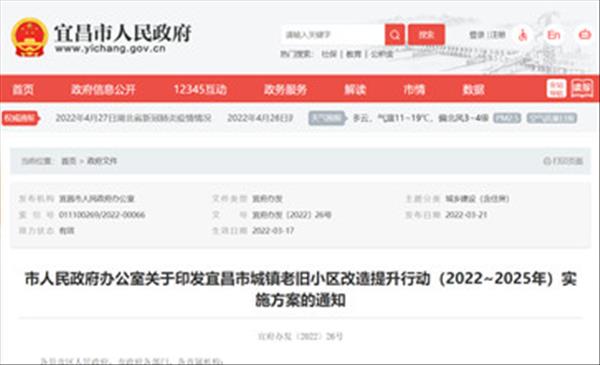This screenshot has height=365, width=600.
Task: Click the red magnifier search icon
Action: [395, 35]
